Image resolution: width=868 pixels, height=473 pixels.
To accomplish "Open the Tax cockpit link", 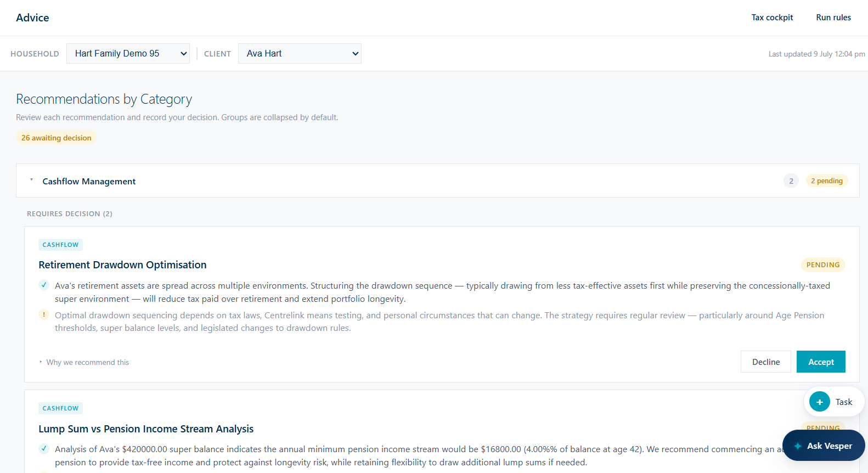I will pos(772,18).
